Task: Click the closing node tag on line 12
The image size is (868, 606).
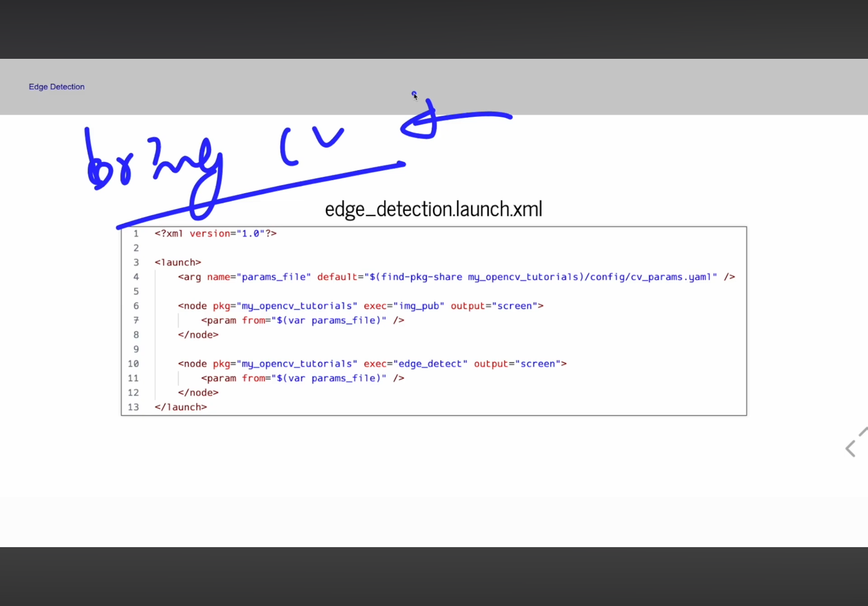Action: (198, 392)
